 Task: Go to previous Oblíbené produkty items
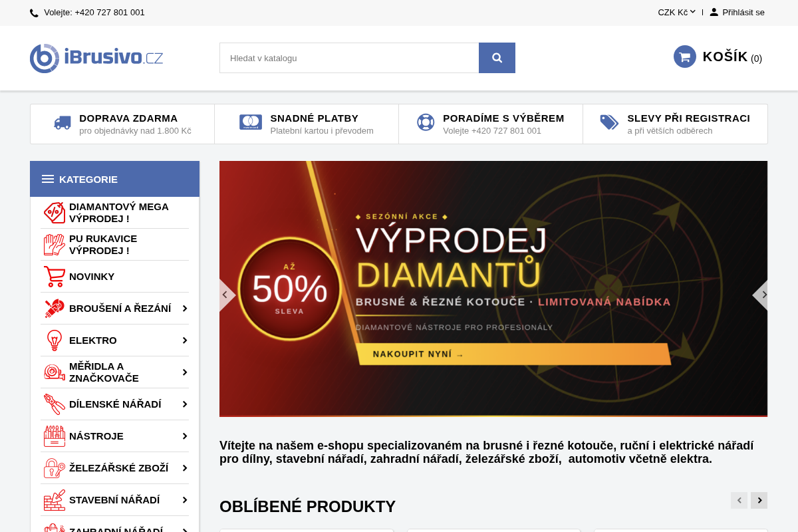click(x=739, y=500)
